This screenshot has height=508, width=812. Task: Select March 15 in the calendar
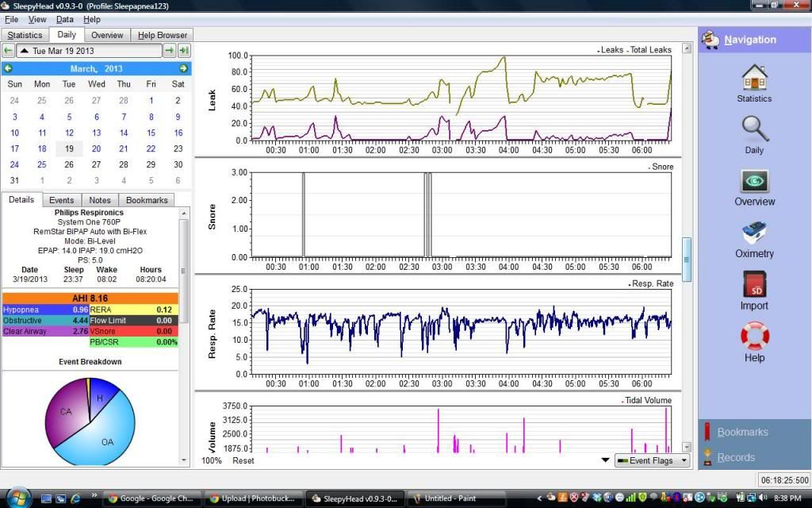pyautogui.click(x=151, y=133)
